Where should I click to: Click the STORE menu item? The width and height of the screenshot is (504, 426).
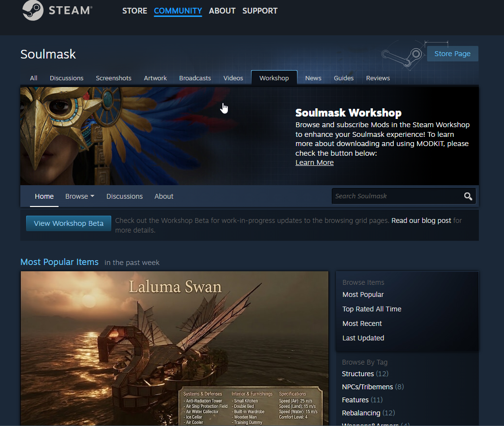click(x=134, y=11)
